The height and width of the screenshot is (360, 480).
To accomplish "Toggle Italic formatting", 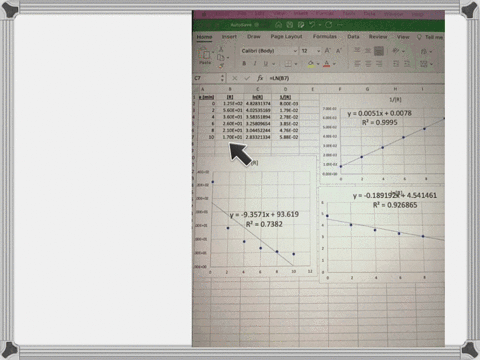I will [x=255, y=63].
